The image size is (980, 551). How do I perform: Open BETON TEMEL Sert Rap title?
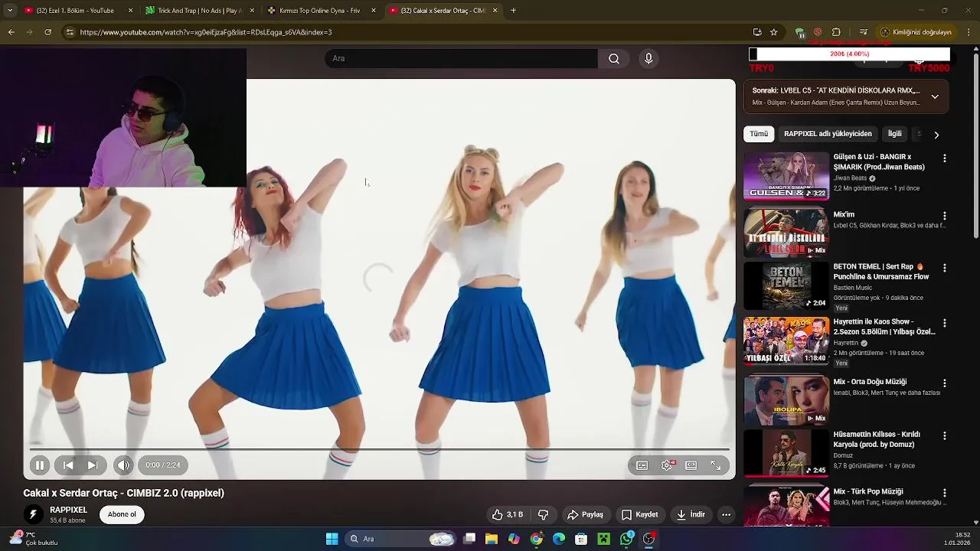[x=880, y=272]
